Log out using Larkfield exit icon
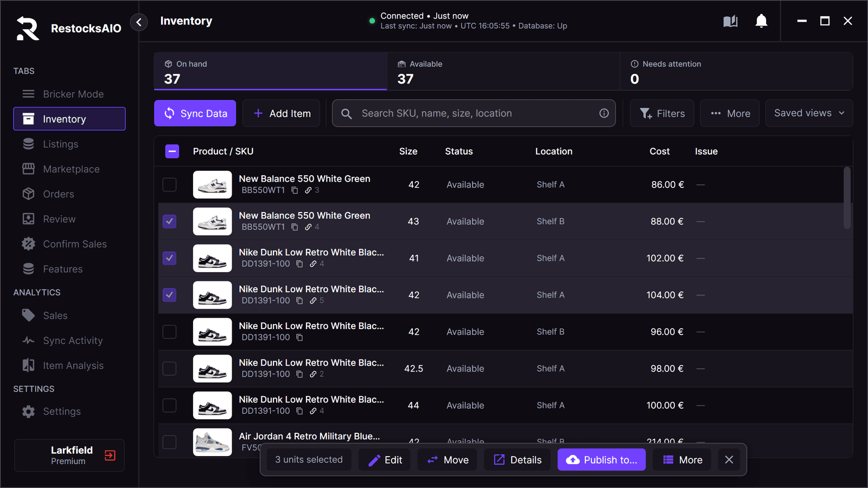This screenshot has height=488, width=868. [x=110, y=455]
